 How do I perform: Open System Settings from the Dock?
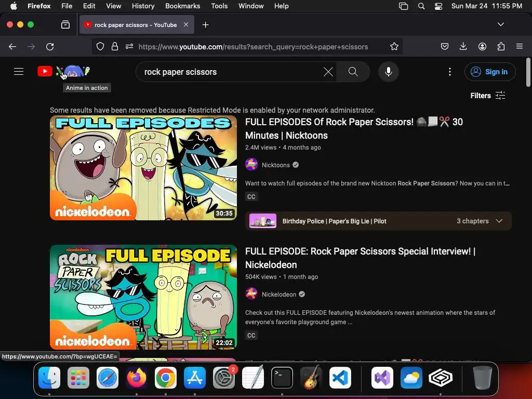[x=224, y=378]
